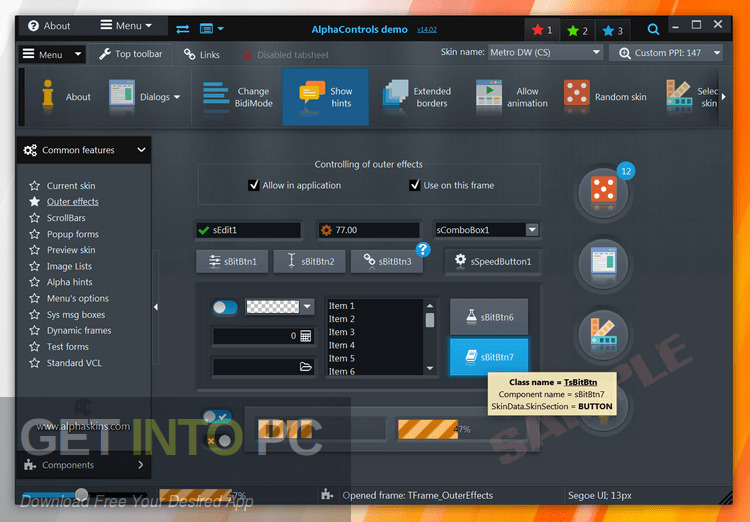
Task: Click the calculator icon in the numeric field
Action: 306,336
